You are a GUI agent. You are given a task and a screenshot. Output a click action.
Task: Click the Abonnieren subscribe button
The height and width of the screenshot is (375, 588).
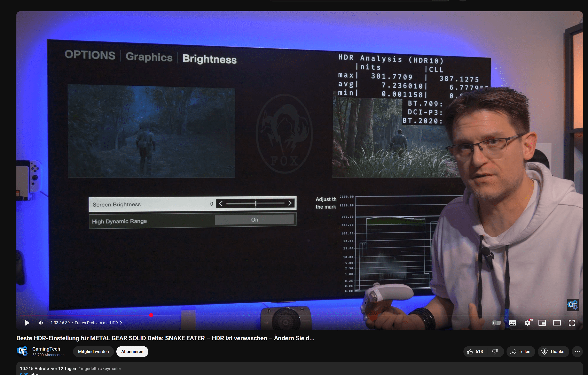(x=132, y=351)
